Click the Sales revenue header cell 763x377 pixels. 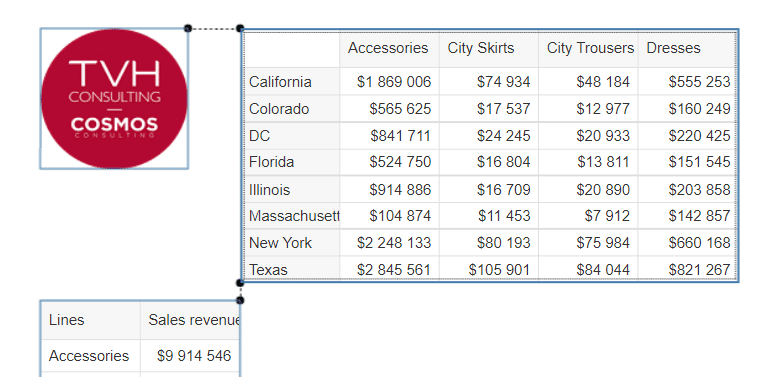(190, 320)
